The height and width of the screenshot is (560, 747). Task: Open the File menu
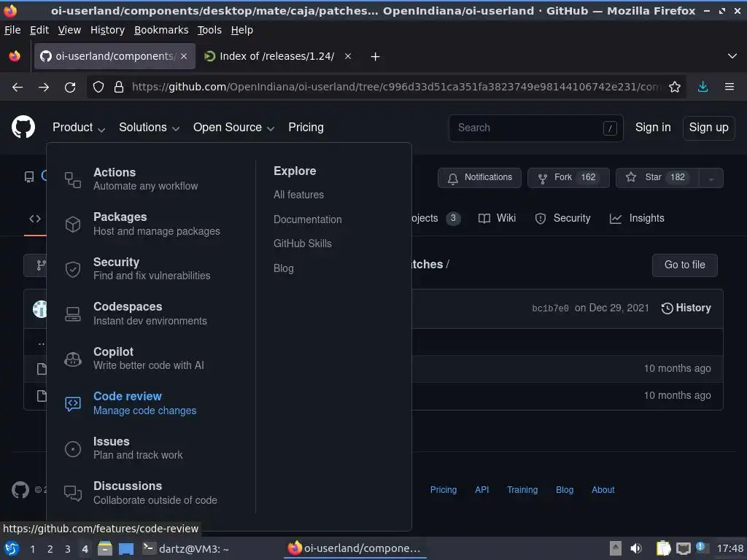click(12, 30)
